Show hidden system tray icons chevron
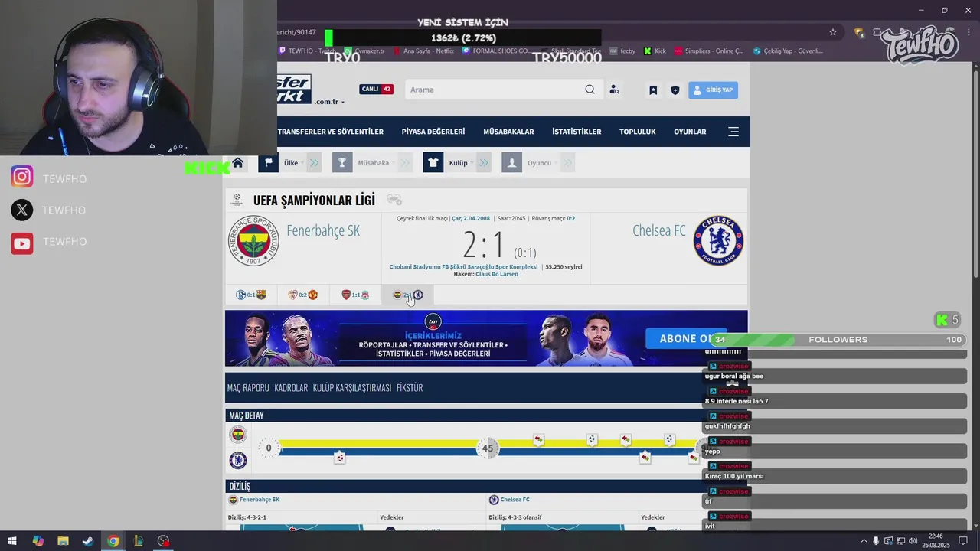The height and width of the screenshot is (551, 980). (865, 541)
